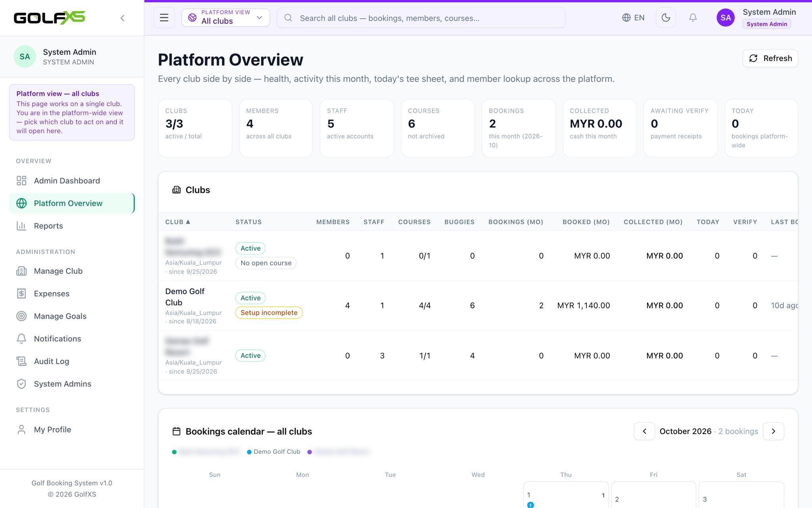Viewport: 812px width, 508px height.
Task: Click the Bookings stat card
Action: pyautogui.click(x=518, y=128)
